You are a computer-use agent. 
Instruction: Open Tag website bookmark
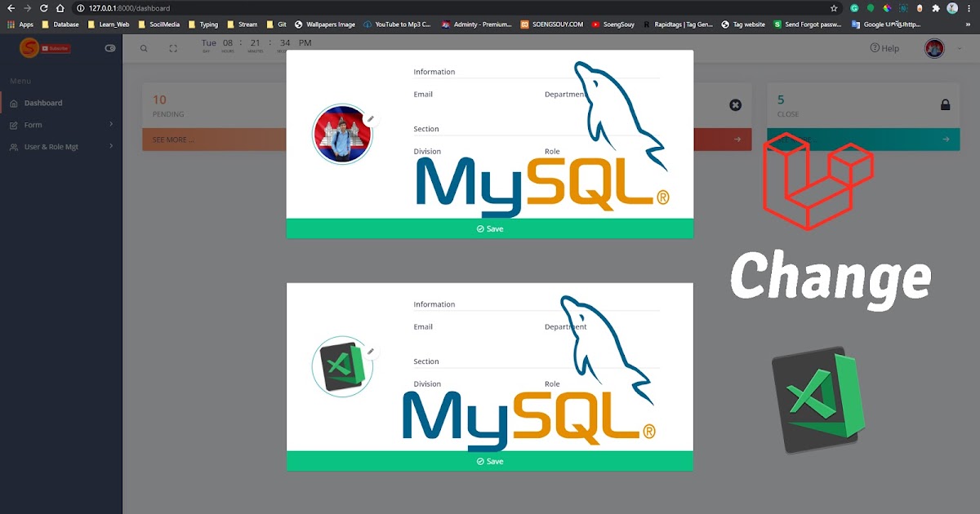tap(743, 24)
